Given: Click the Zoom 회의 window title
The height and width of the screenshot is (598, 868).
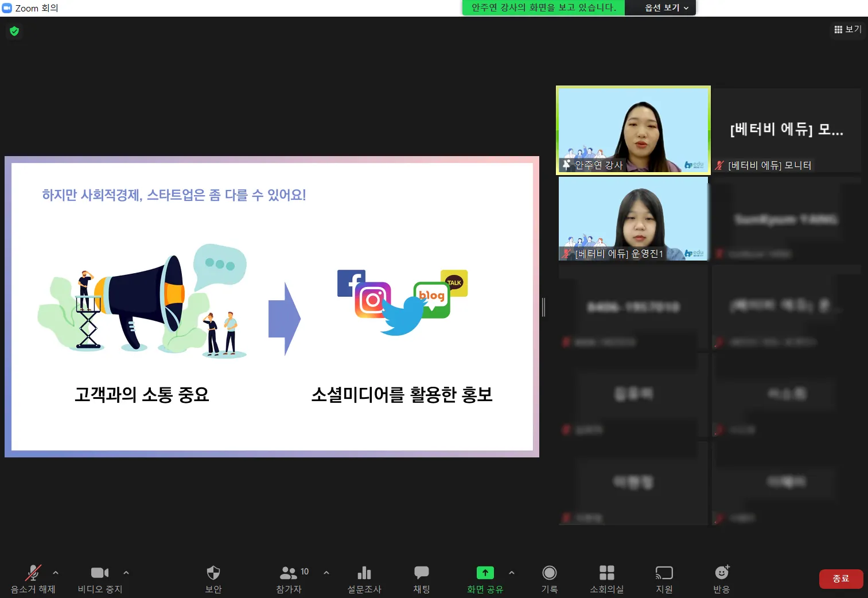Looking at the screenshot, I should click(37, 8).
